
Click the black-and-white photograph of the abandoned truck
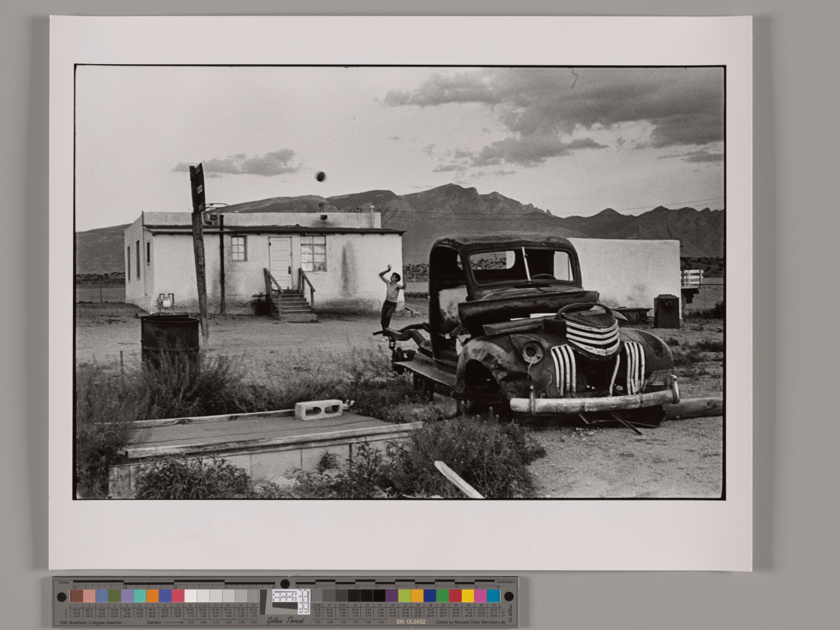[400, 282]
